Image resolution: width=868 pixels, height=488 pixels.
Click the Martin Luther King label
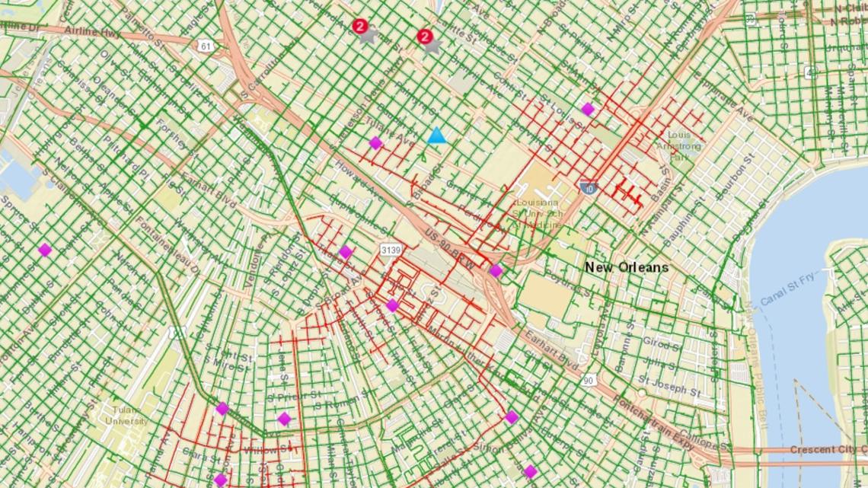[x=467, y=349]
